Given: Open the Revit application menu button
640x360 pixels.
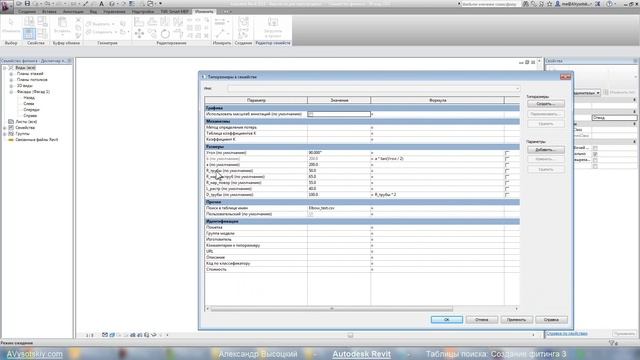Looking at the screenshot, I should coord(7,6).
